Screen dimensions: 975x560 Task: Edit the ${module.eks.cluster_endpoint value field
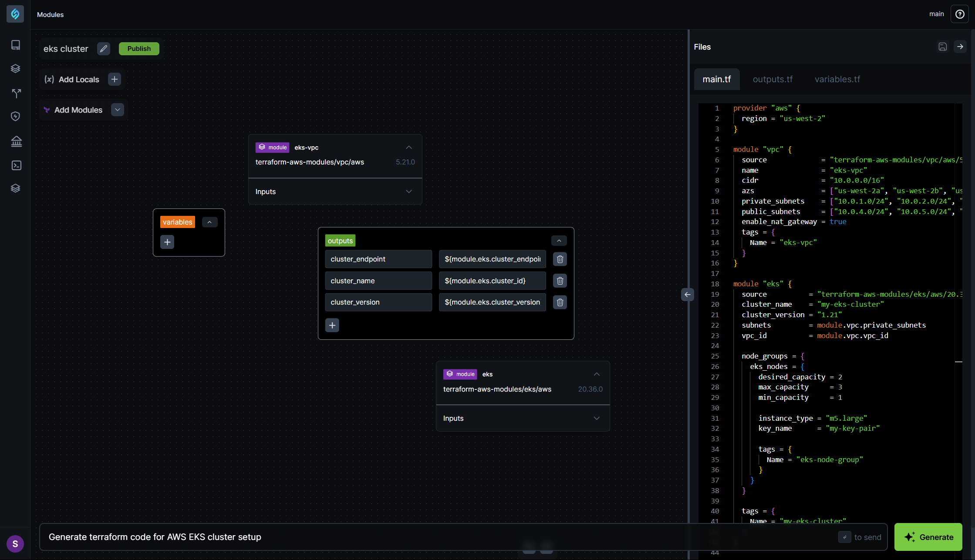[493, 259]
